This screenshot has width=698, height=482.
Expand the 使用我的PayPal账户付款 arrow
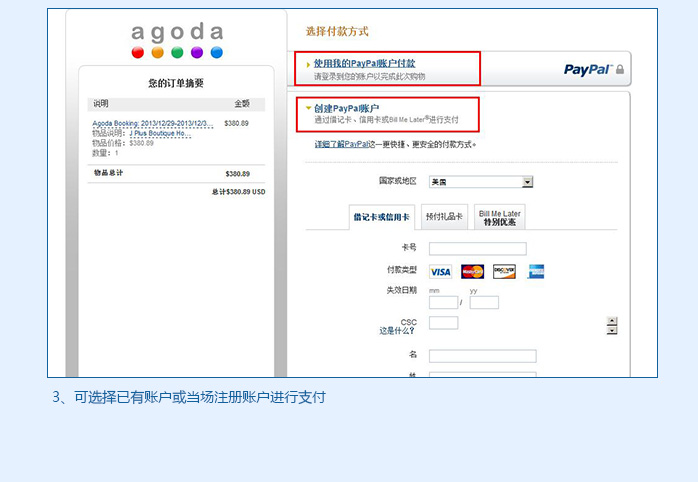[x=308, y=65]
